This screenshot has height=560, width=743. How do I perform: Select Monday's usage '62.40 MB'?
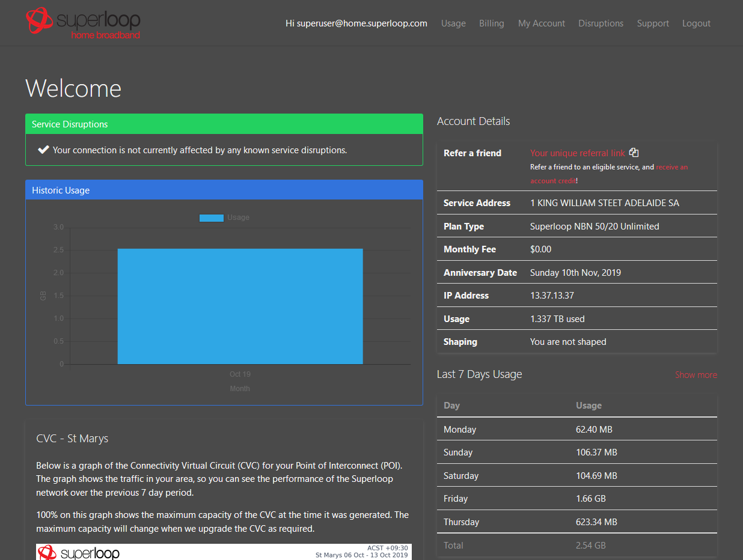[594, 430]
